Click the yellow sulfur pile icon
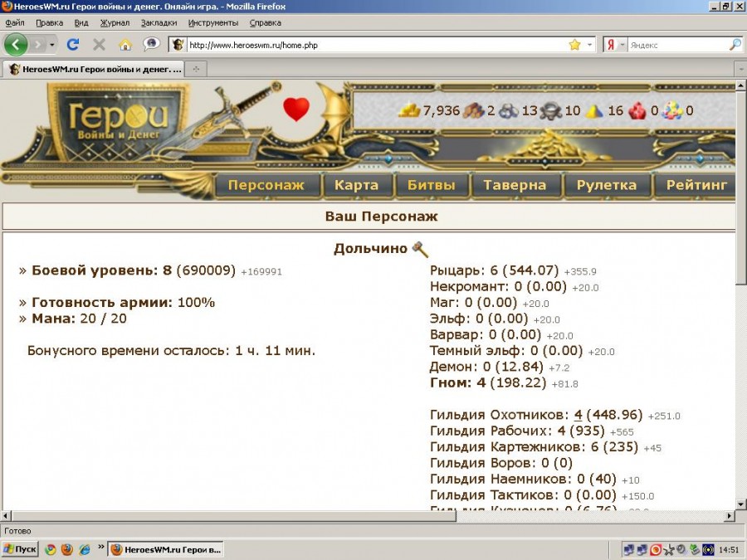The height and width of the screenshot is (560, 747). pyautogui.click(x=594, y=111)
